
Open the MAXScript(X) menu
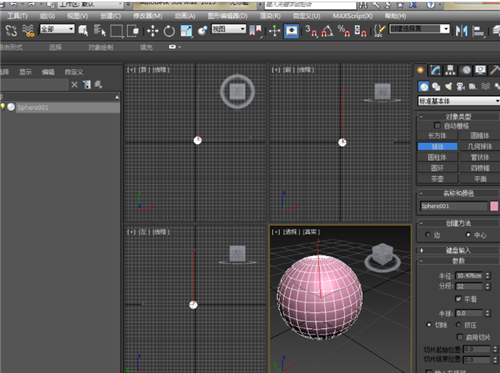click(x=352, y=16)
